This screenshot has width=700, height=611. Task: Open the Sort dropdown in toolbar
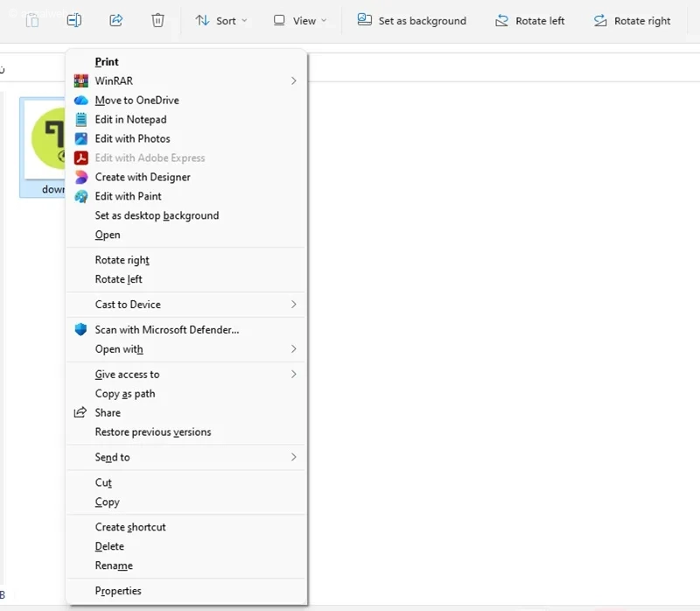pyautogui.click(x=220, y=20)
